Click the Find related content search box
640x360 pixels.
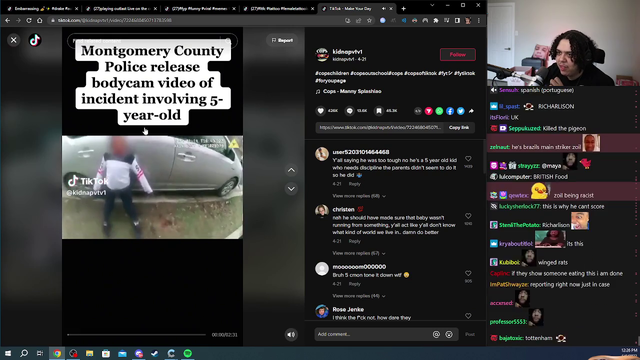click(x=152, y=40)
